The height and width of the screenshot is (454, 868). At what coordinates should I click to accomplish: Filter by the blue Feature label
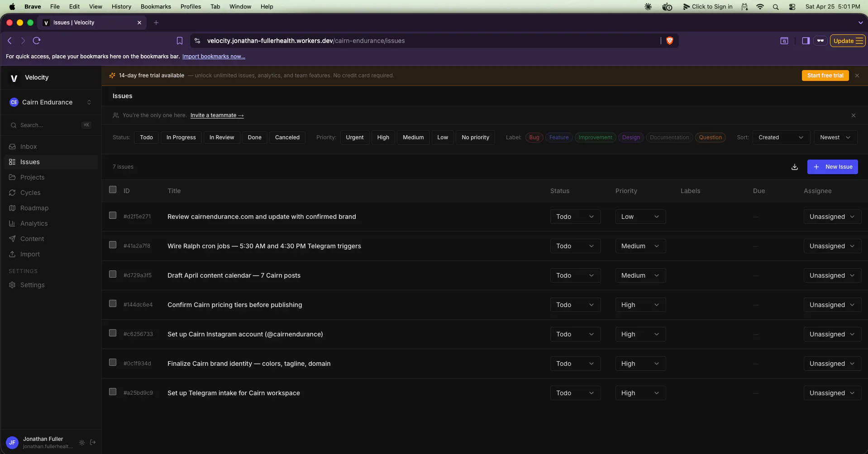point(559,137)
